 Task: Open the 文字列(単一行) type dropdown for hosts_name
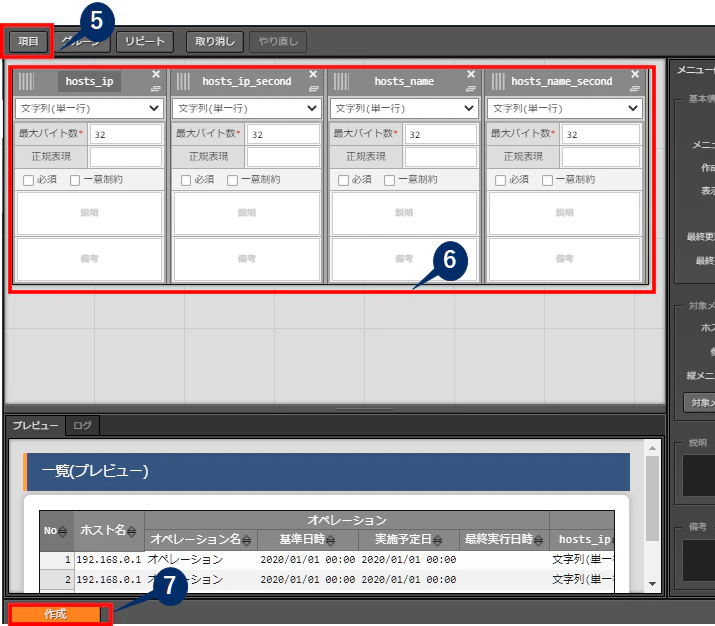[x=404, y=109]
